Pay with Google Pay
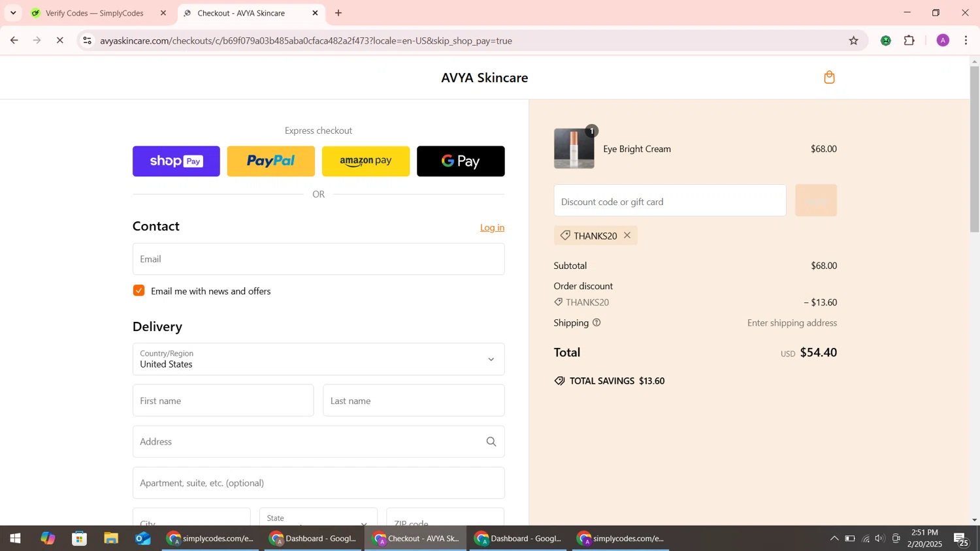The width and height of the screenshot is (980, 551). tap(461, 161)
